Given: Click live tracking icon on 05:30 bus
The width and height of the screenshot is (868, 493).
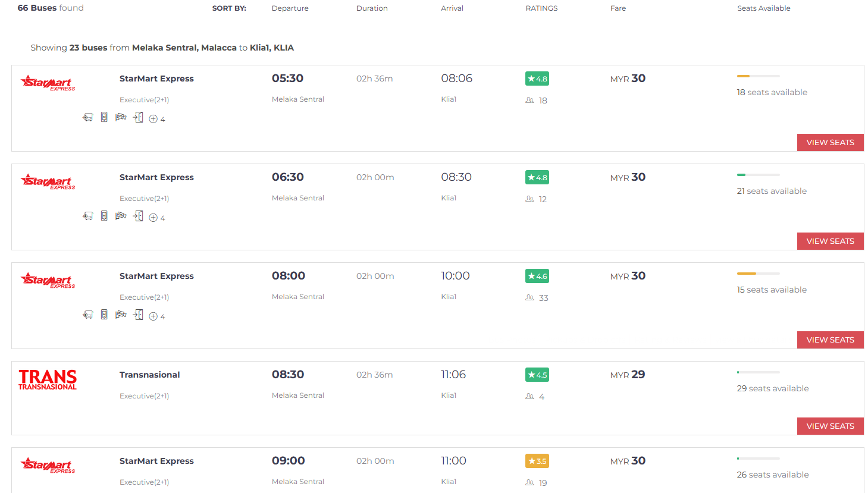Looking at the screenshot, I should [x=88, y=118].
